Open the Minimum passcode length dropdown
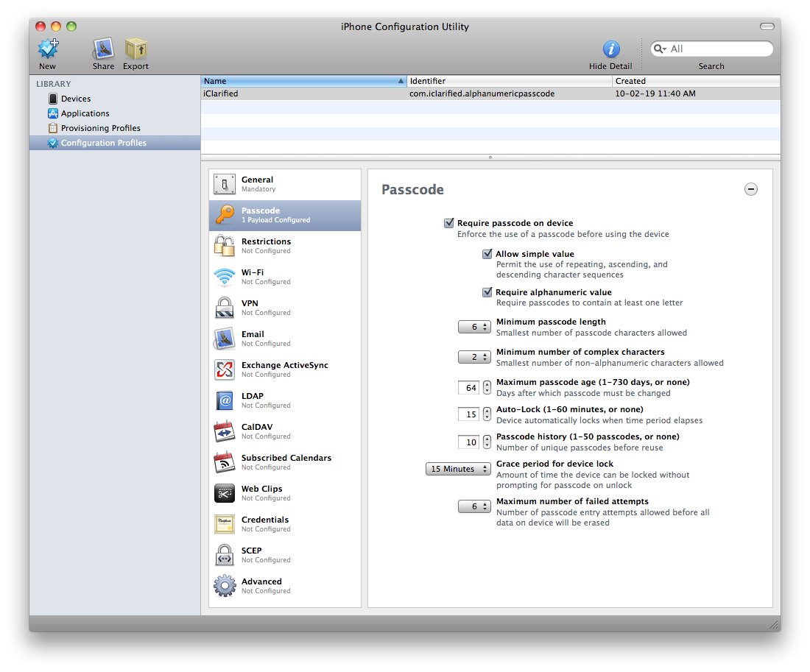 coord(474,327)
